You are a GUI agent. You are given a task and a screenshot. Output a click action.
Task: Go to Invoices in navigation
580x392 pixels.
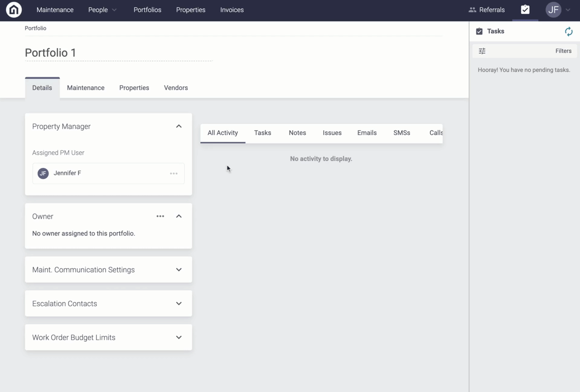pos(232,10)
